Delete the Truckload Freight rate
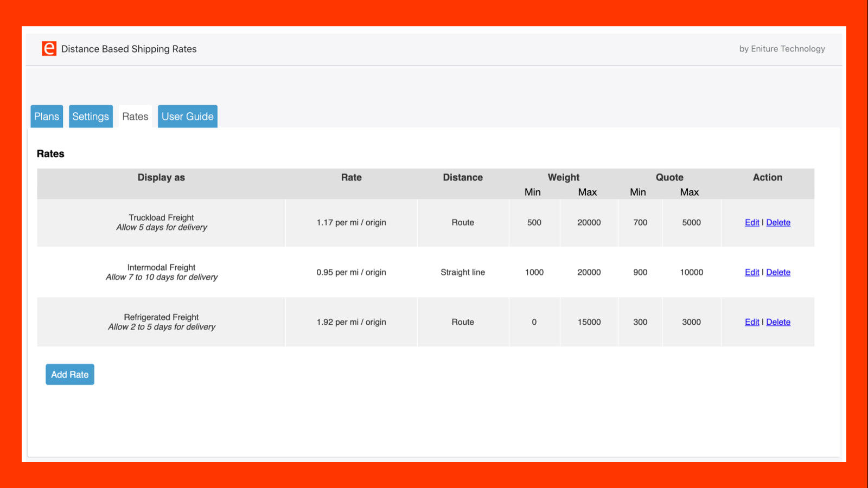Image resolution: width=868 pixels, height=488 pixels. click(778, 222)
